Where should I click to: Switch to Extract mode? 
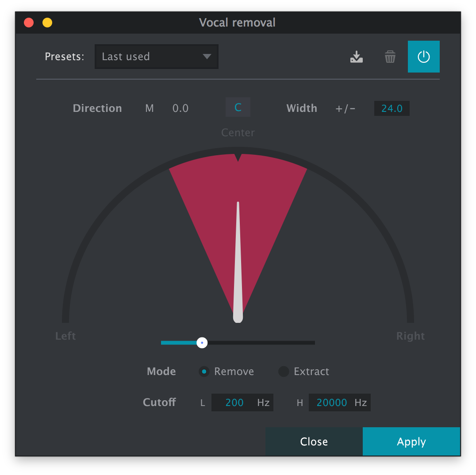(284, 372)
